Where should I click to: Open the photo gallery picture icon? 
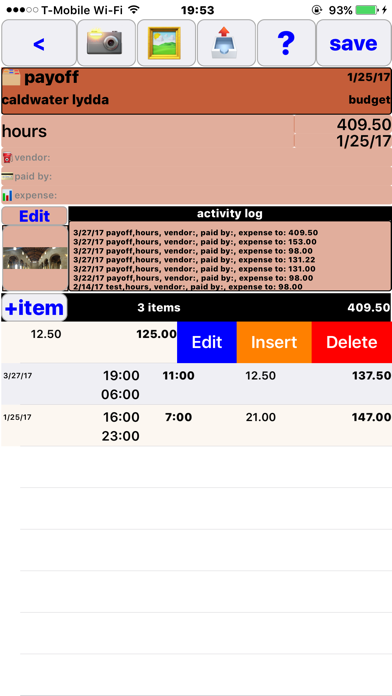(x=166, y=43)
